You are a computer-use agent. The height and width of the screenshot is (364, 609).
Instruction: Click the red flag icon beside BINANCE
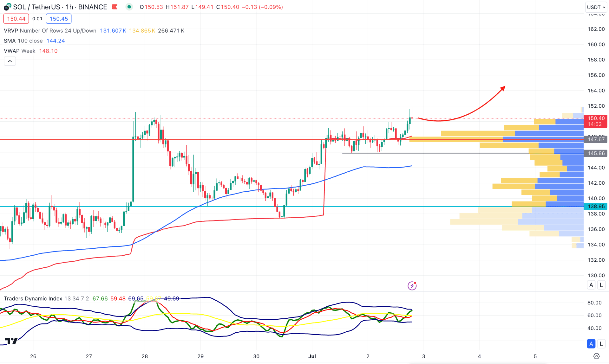pos(115,7)
